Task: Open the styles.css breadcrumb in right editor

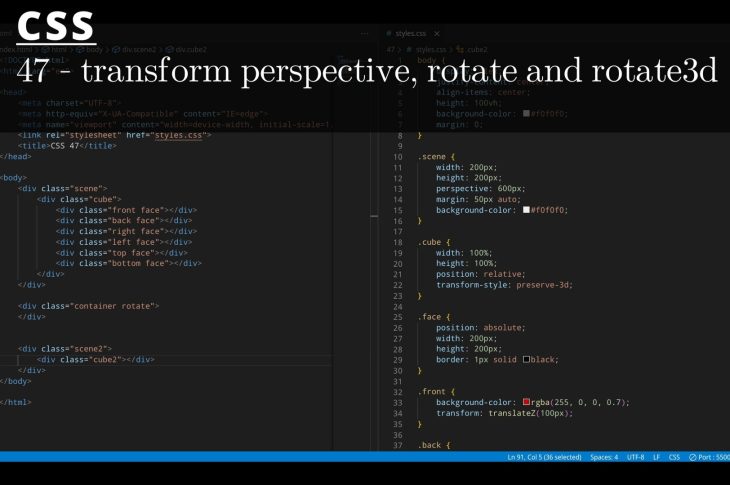Action: tap(430, 49)
